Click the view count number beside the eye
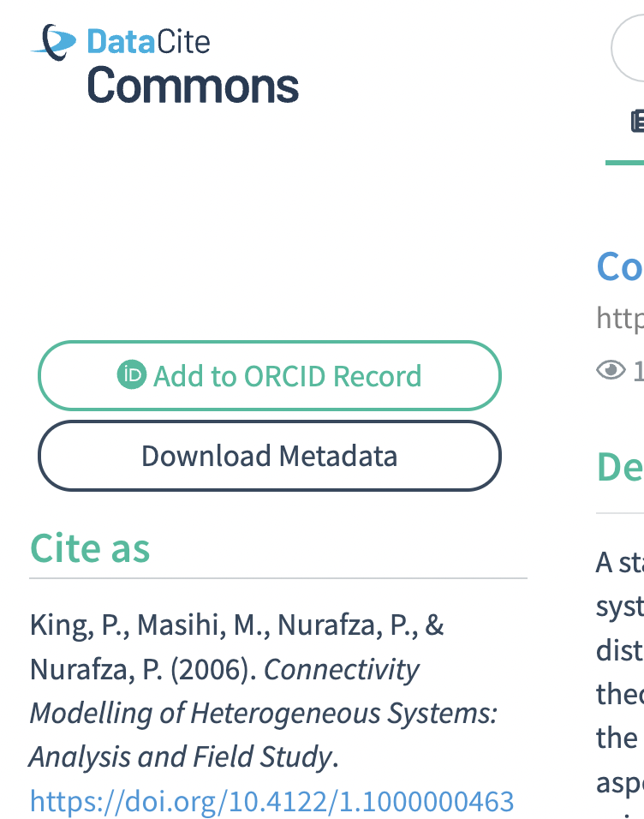The image size is (644, 819). (x=638, y=370)
